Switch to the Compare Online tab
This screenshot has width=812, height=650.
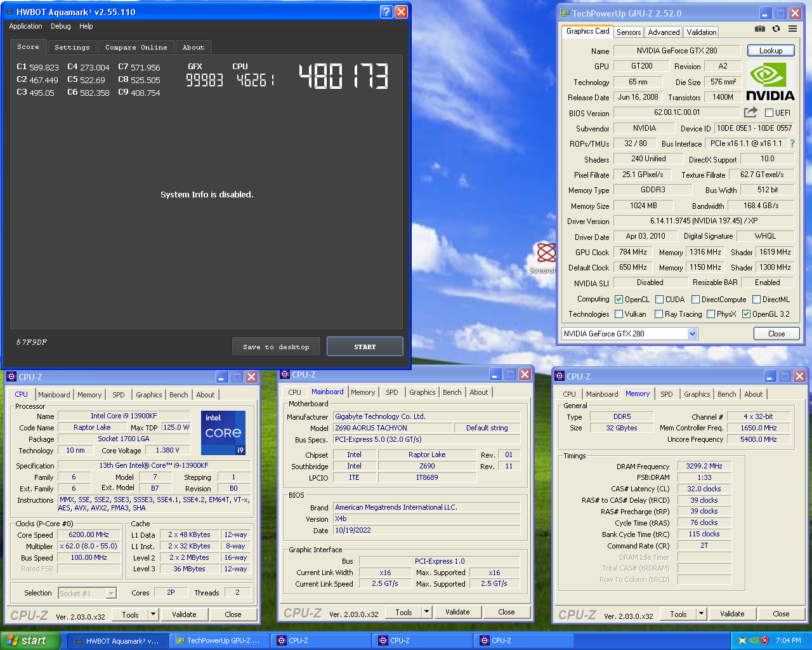136,48
